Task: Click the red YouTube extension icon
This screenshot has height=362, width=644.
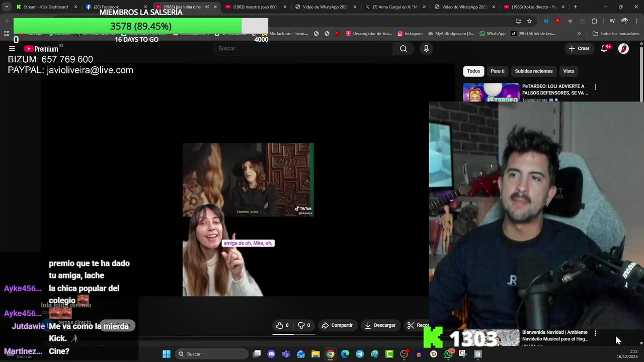Action: click(x=558, y=21)
